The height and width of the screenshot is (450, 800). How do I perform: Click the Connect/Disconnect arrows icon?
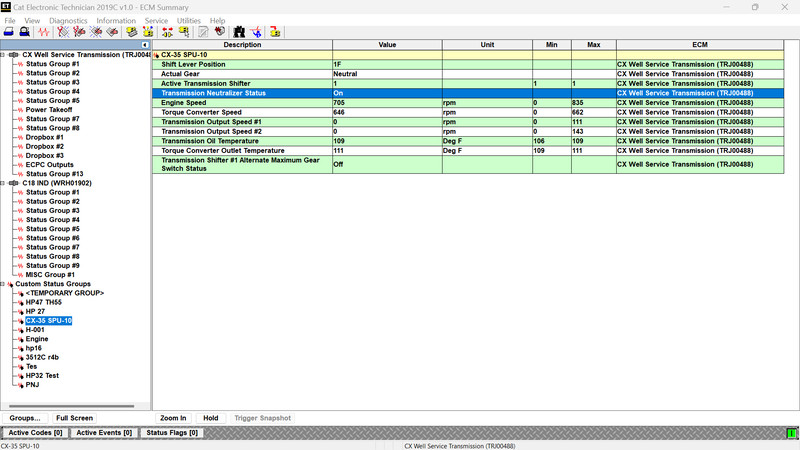coord(167,32)
